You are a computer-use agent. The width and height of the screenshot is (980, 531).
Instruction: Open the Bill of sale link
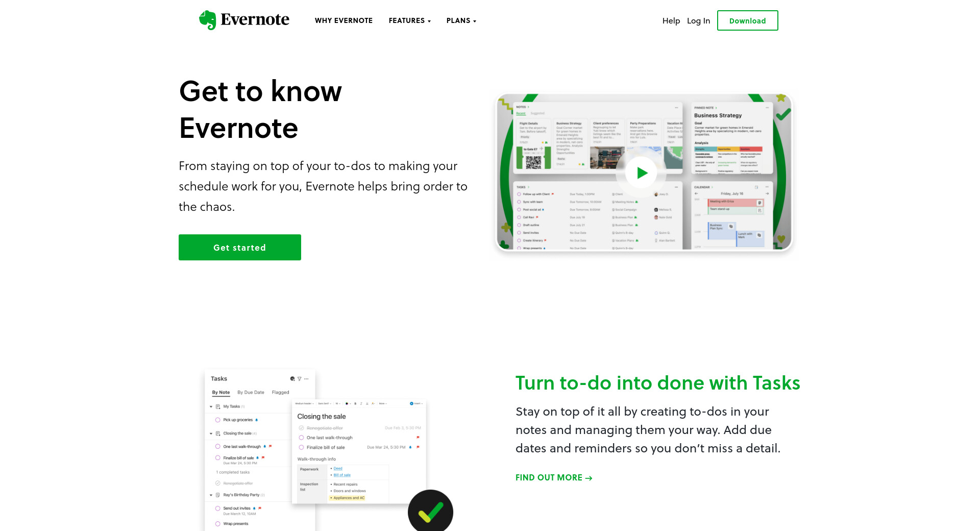click(x=342, y=475)
